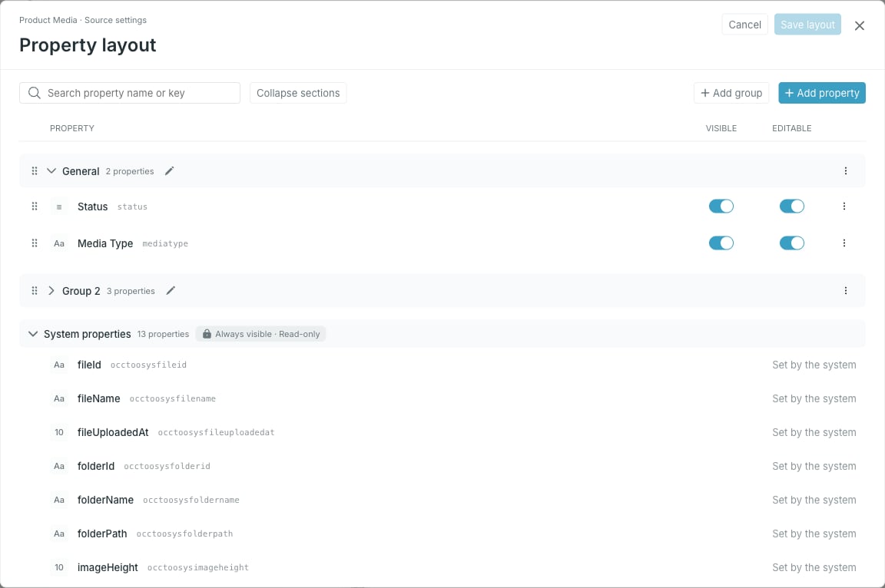This screenshot has height=588, width=885.
Task: Click the Always visible · Read-only badge text
Action: point(267,334)
